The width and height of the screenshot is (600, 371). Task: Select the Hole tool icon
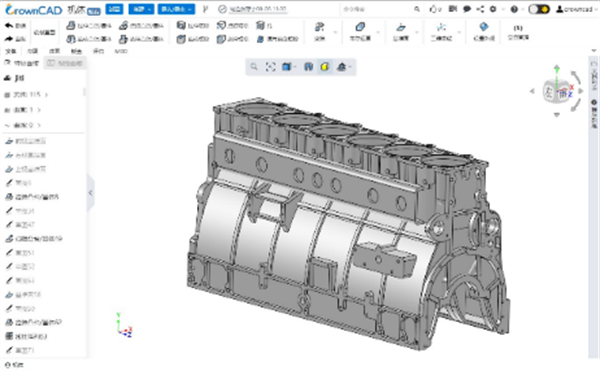tap(260, 26)
